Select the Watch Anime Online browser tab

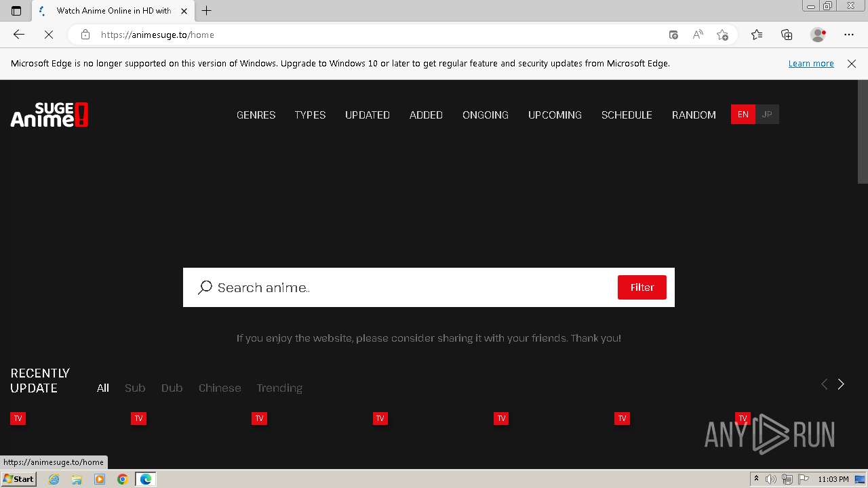click(112, 11)
